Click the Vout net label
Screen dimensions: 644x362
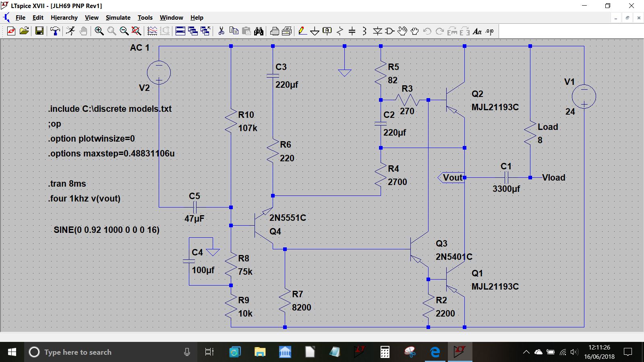point(451,177)
